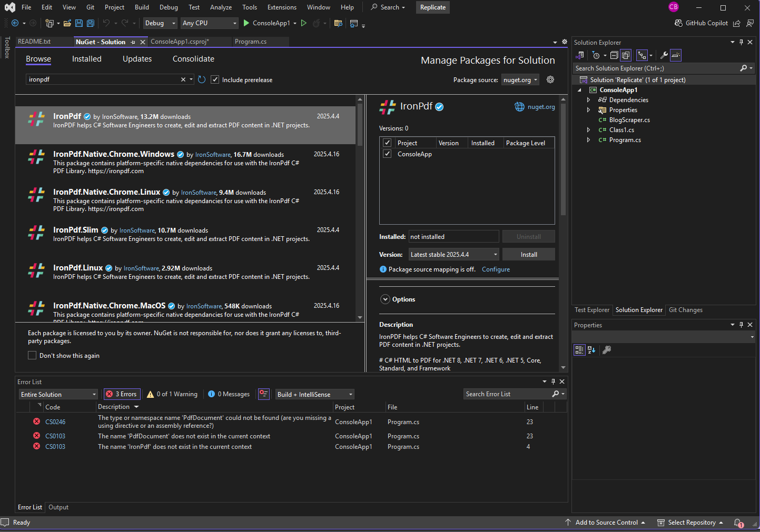Open the notifications bell in status bar
This screenshot has width=760, height=532.
click(738, 523)
